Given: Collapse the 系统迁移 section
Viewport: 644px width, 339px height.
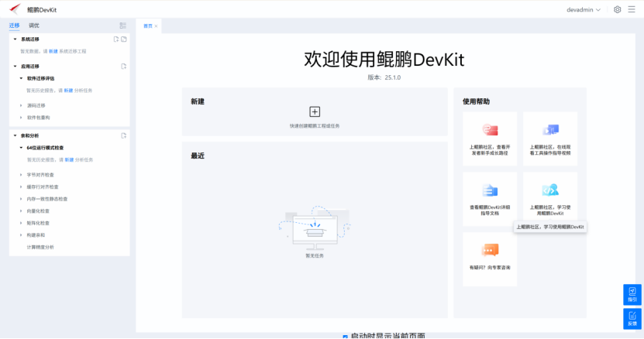Looking at the screenshot, I should coord(15,39).
